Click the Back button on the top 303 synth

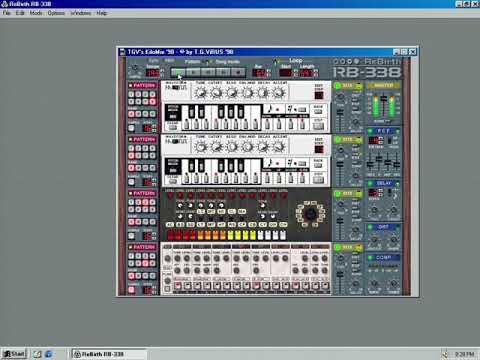click(318, 112)
